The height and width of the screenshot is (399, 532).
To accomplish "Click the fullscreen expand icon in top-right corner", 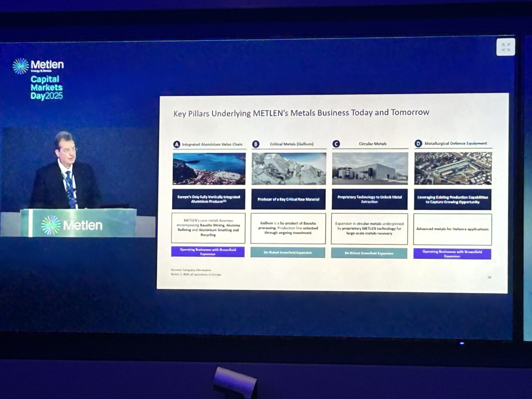I will [505, 47].
